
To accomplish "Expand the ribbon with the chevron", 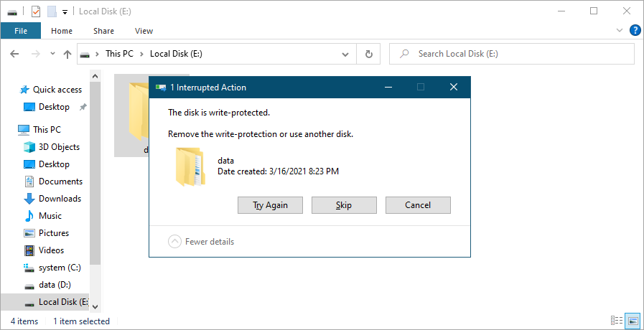I will pos(620,30).
